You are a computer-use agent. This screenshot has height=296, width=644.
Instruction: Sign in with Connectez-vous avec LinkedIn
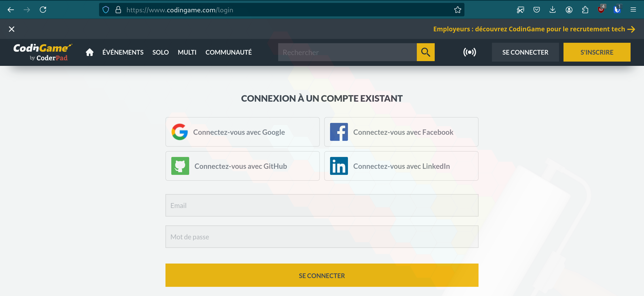click(x=401, y=166)
